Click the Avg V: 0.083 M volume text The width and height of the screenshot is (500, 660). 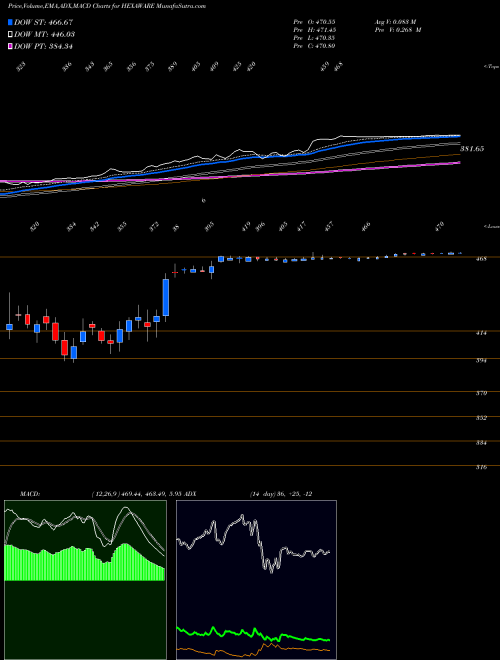(395, 21)
